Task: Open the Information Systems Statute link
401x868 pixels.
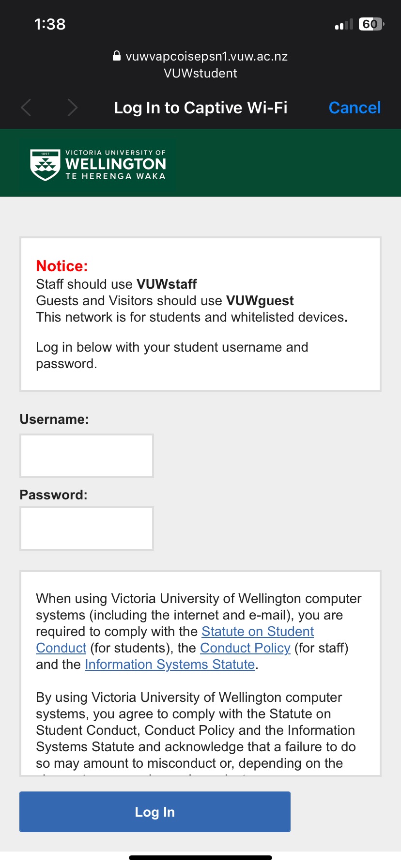Action: point(170,665)
